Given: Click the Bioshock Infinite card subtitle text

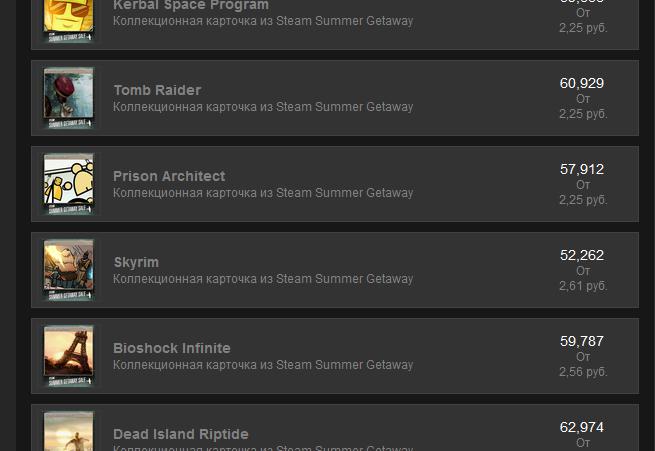Looking at the screenshot, I should (x=263, y=365).
